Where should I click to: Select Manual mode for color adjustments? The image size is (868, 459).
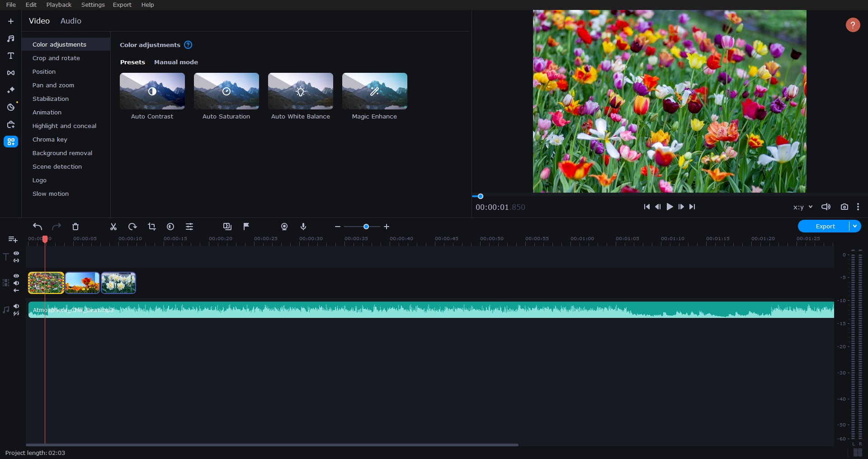pyautogui.click(x=176, y=62)
